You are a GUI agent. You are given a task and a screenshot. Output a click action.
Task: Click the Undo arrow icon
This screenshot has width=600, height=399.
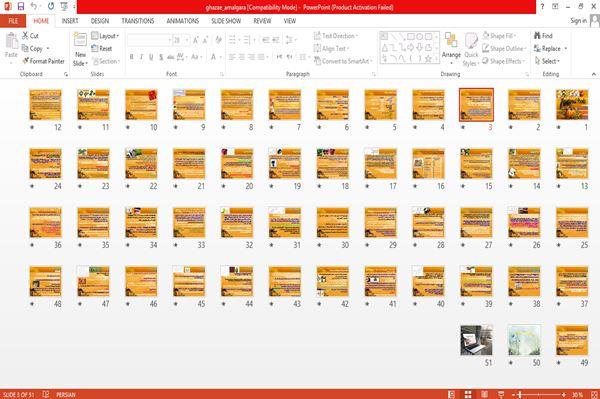click(34, 6)
